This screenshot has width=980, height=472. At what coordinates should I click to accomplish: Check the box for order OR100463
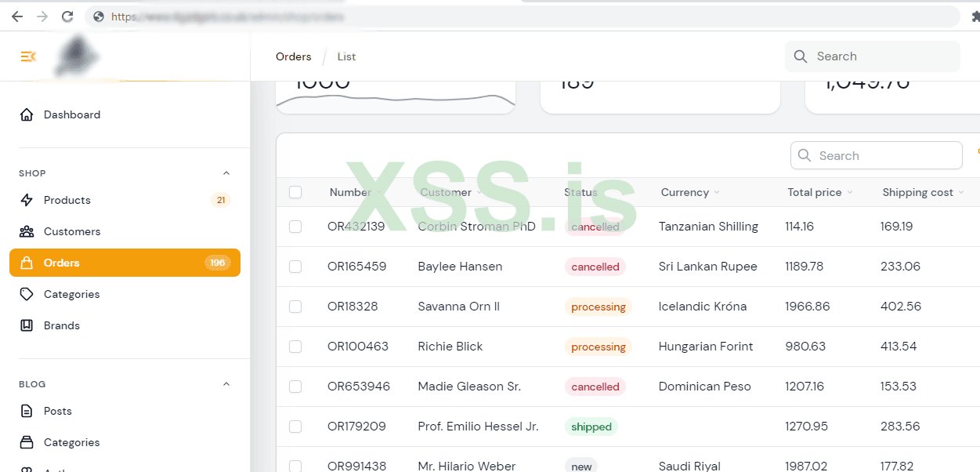(295, 347)
